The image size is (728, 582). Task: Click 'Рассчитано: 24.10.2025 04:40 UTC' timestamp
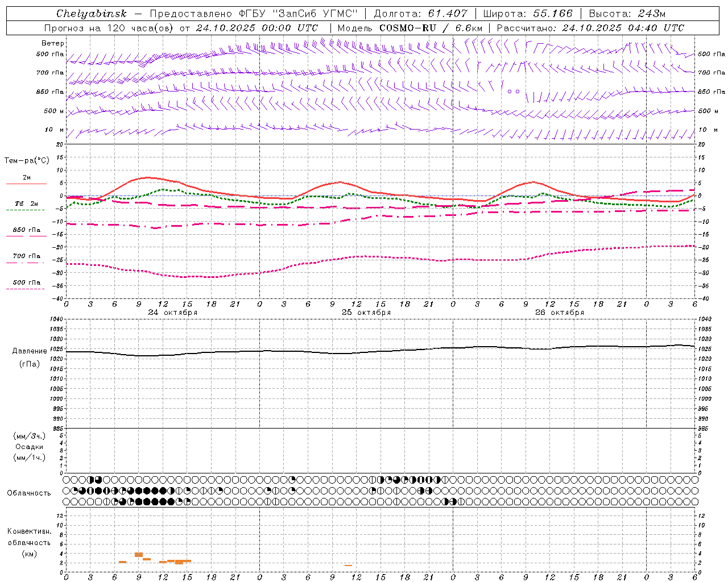(590, 28)
